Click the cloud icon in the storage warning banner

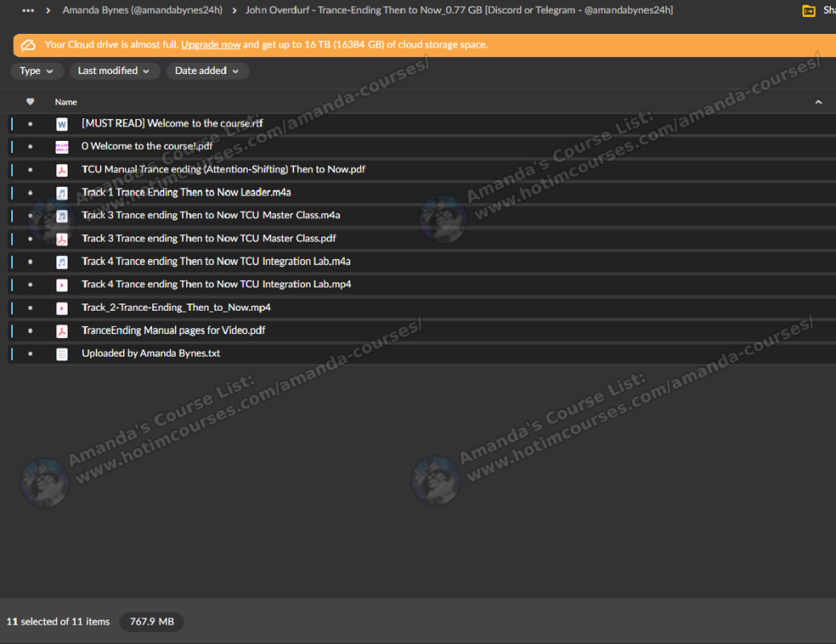[28, 45]
